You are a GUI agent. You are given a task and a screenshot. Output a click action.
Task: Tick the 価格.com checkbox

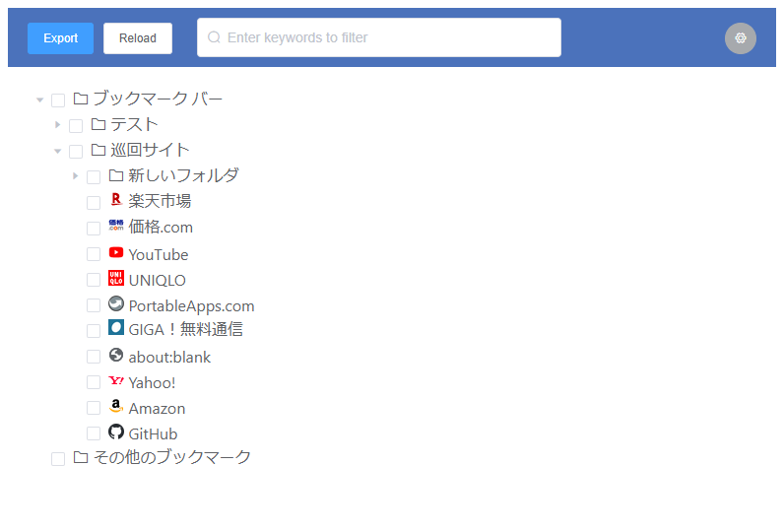click(94, 228)
